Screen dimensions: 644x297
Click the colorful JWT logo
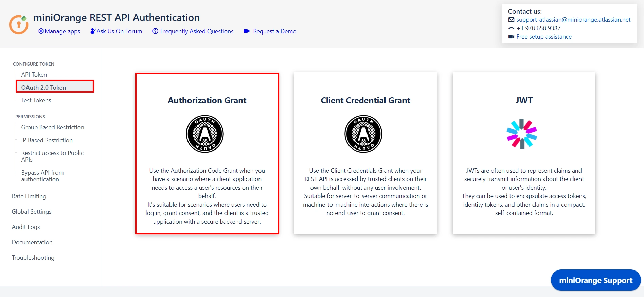pyautogui.click(x=522, y=134)
